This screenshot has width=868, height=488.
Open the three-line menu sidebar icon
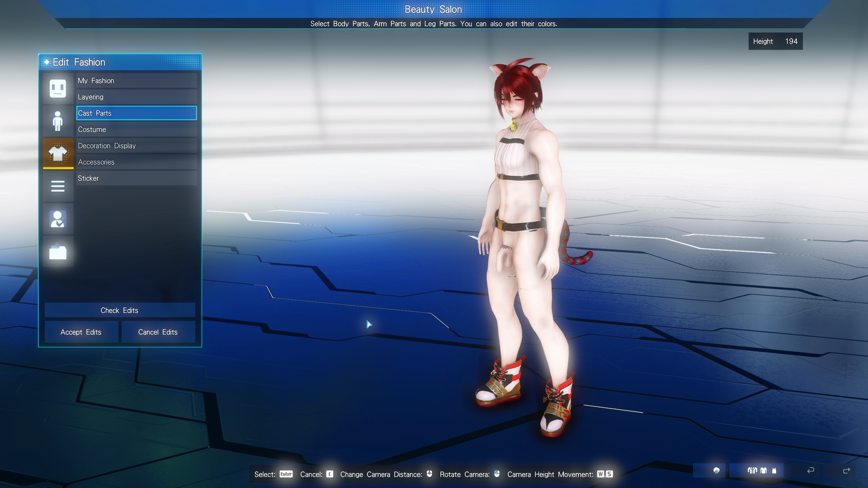58,186
